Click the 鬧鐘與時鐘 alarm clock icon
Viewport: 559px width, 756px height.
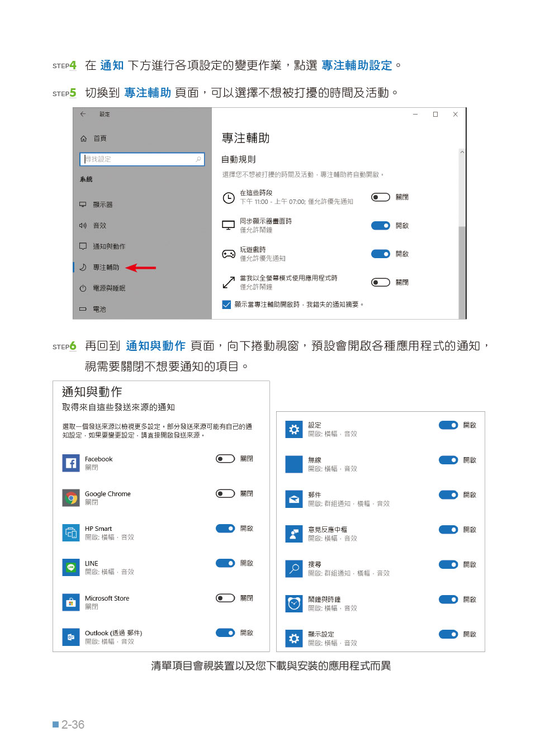(x=294, y=603)
